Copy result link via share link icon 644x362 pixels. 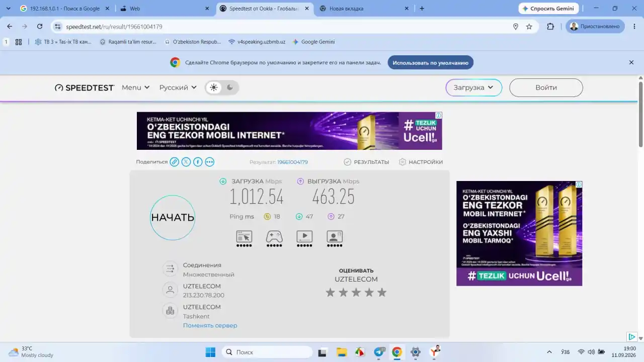tap(174, 162)
